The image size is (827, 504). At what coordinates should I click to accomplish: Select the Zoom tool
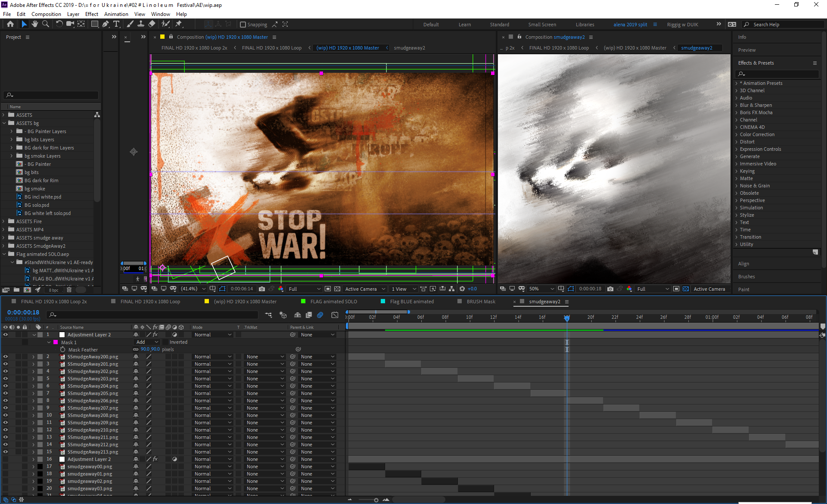(46, 24)
